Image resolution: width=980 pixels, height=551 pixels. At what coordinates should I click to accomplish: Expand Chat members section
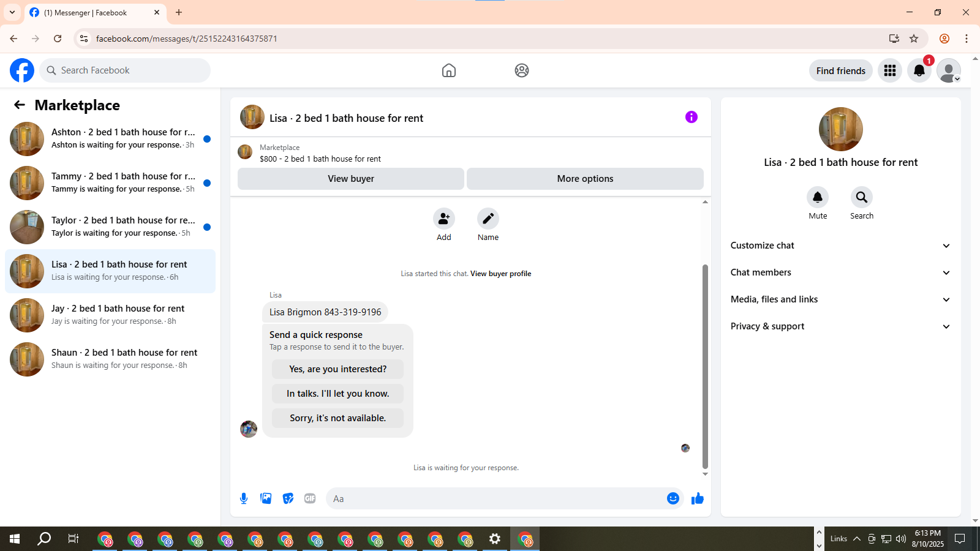[x=840, y=272]
